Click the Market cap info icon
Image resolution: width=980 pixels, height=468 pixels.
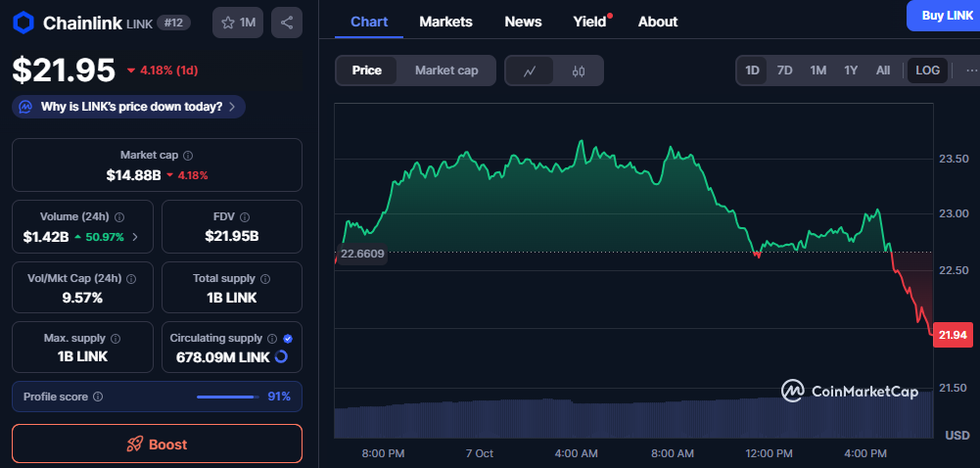click(188, 156)
